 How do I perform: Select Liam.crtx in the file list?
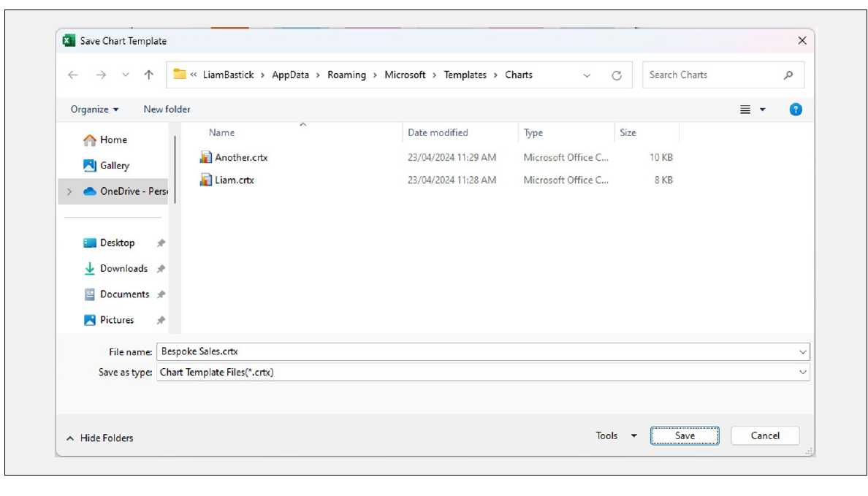(x=235, y=180)
